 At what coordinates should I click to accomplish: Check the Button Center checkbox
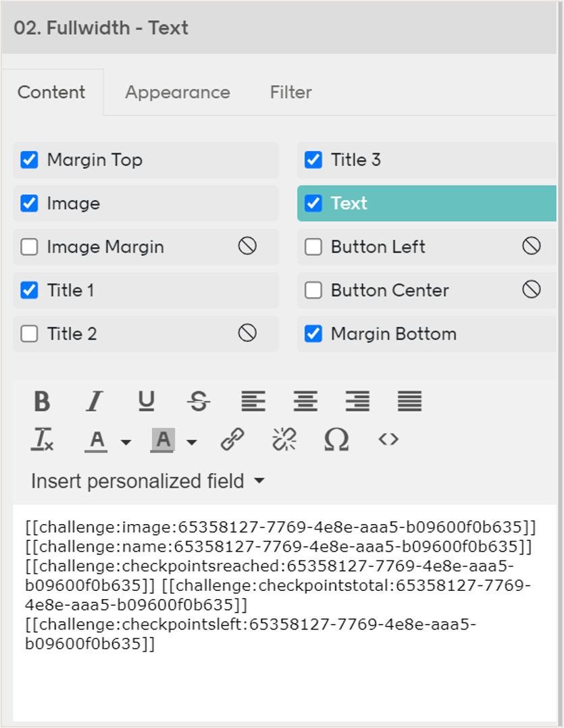(x=313, y=290)
